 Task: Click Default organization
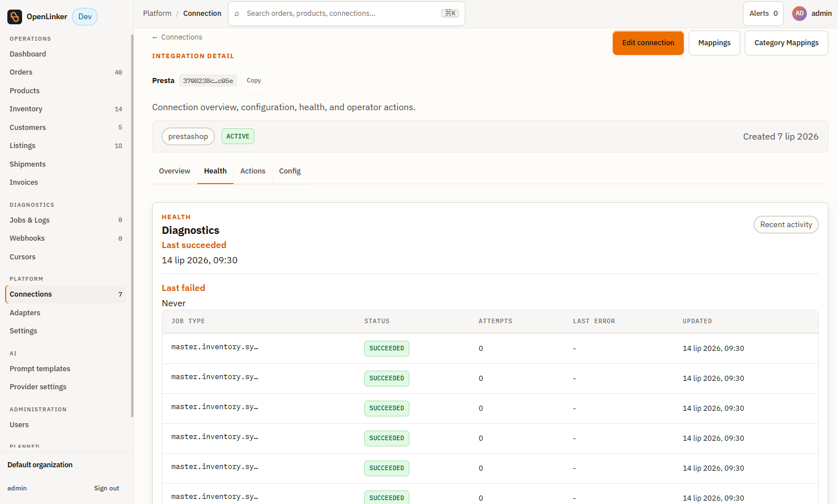40,465
